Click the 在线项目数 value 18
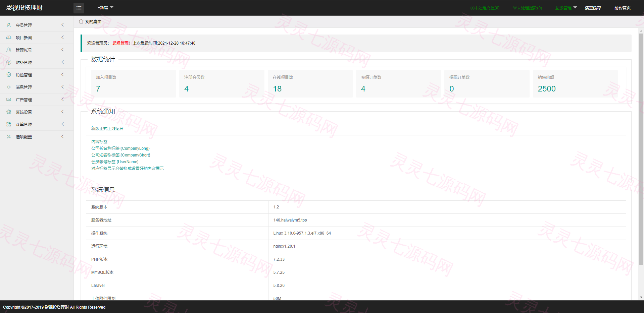Viewport: 644px width, 313px height. [277, 89]
